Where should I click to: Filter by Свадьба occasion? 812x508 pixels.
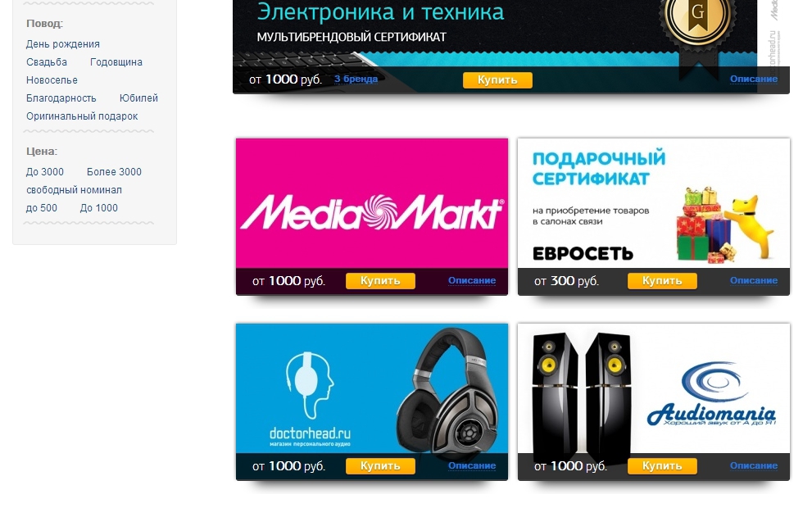47,62
